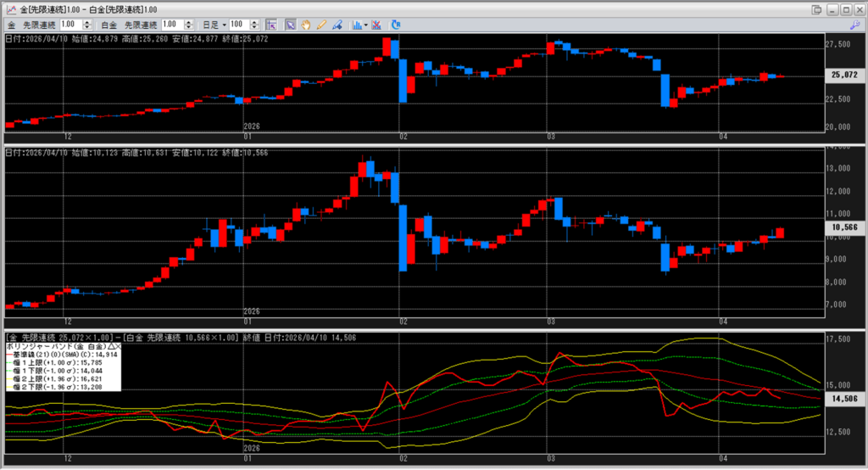The width and height of the screenshot is (868, 470).
Task: Minimize the chart window
Action: tap(832, 9)
